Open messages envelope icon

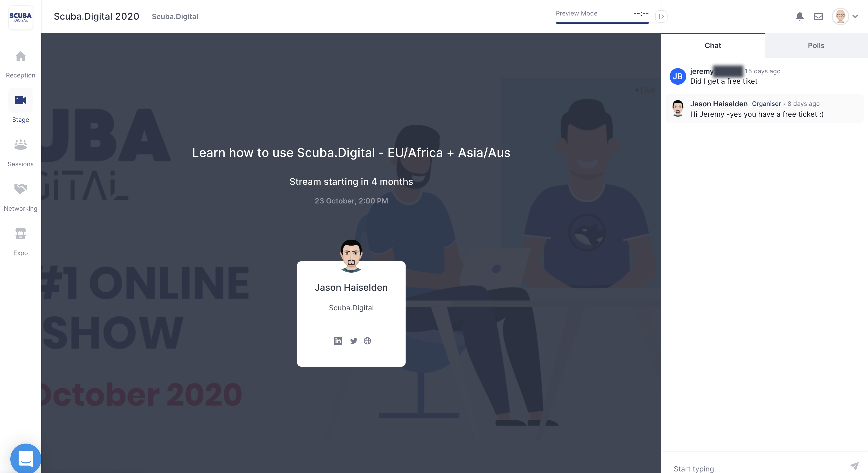click(818, 16)
